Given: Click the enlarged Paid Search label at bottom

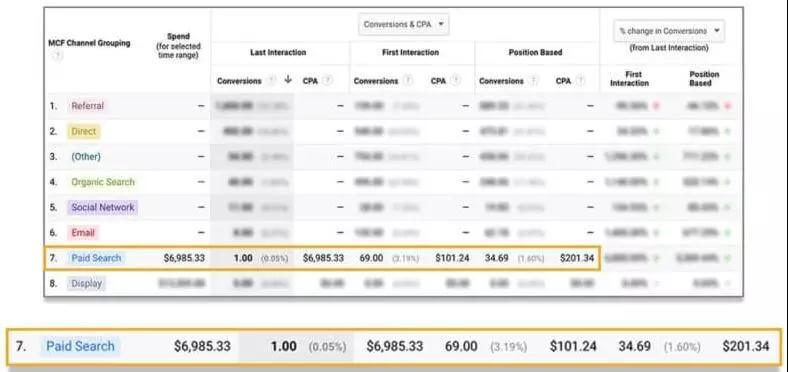Looking at the screenshot, I should click(x=80, y=346).
